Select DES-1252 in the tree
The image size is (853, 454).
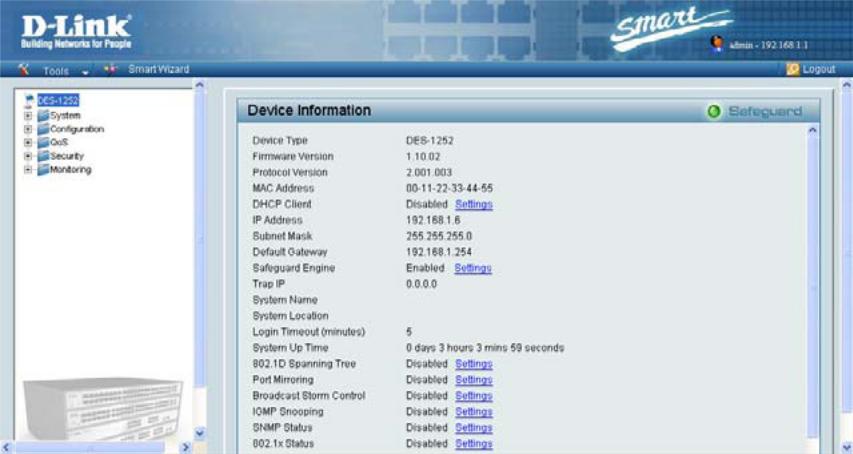[58, 100]
